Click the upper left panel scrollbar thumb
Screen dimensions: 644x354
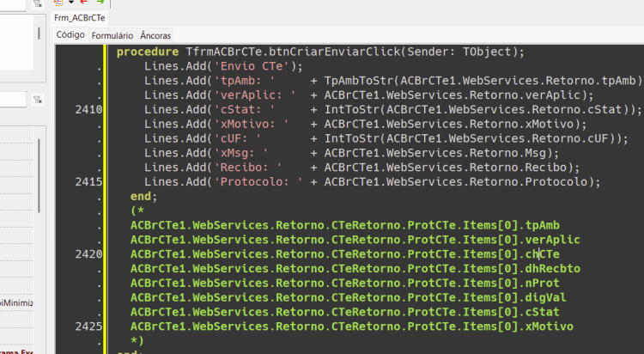pyautogui.click(x=39, y=33)
